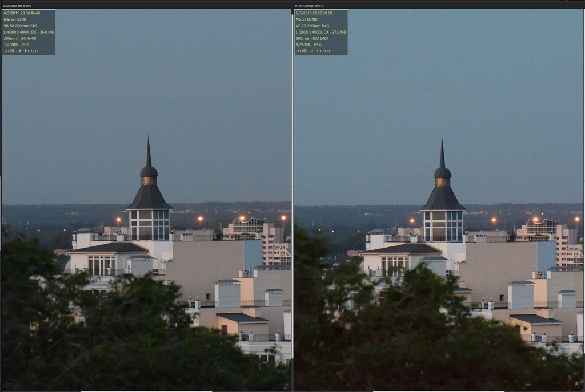585x392 pixels.
Task: Click the 1/200 shutter speed line
Action: [x=17, y=45]
